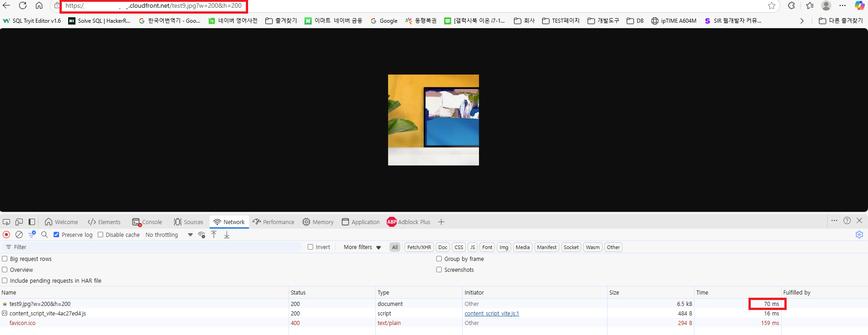Viewport: 868px width, 335px height.
Task: Open the 개발도구 bookmarks folder
Action: [x=603, y=21]
